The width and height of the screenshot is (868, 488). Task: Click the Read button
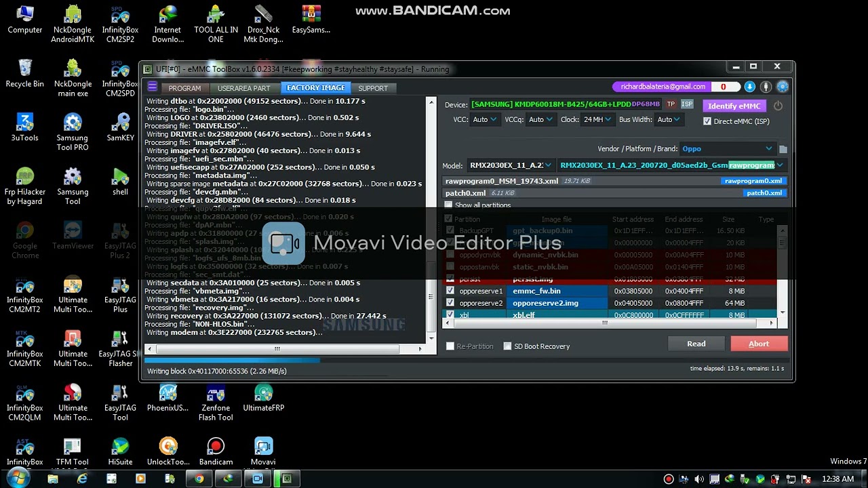tap(696, 344)
